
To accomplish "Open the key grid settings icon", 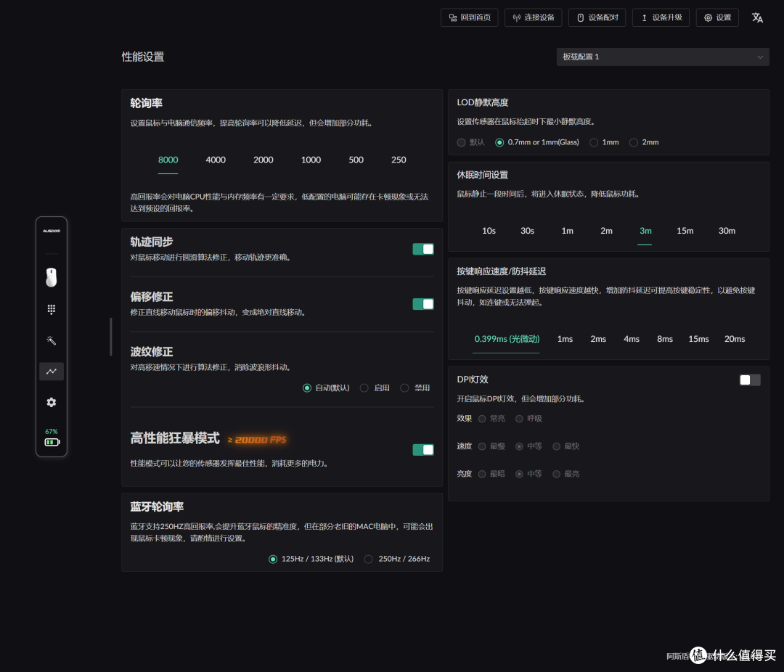I will tap(51, 309).
